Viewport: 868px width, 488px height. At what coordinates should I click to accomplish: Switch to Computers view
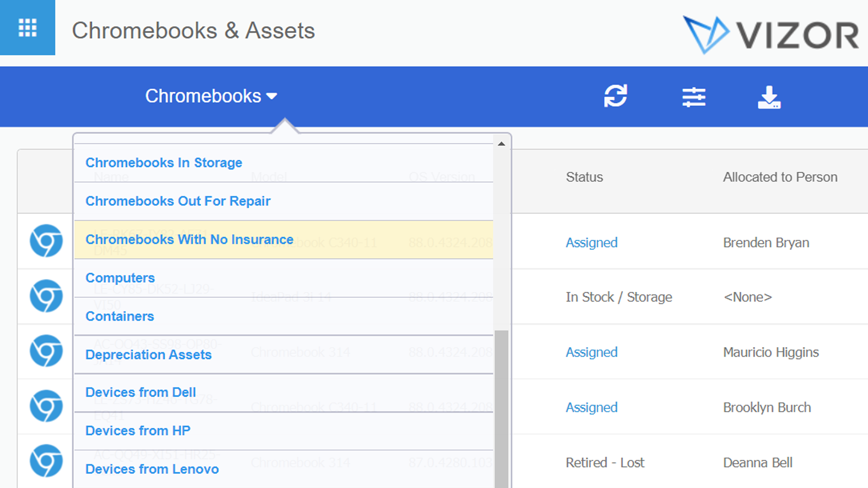283,278
